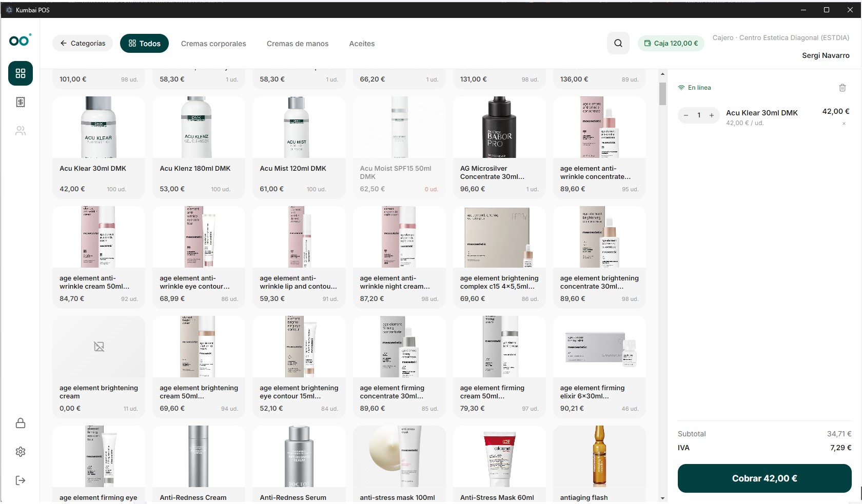Add age element brightening eye contour 15ml

(x=299, y=367)
